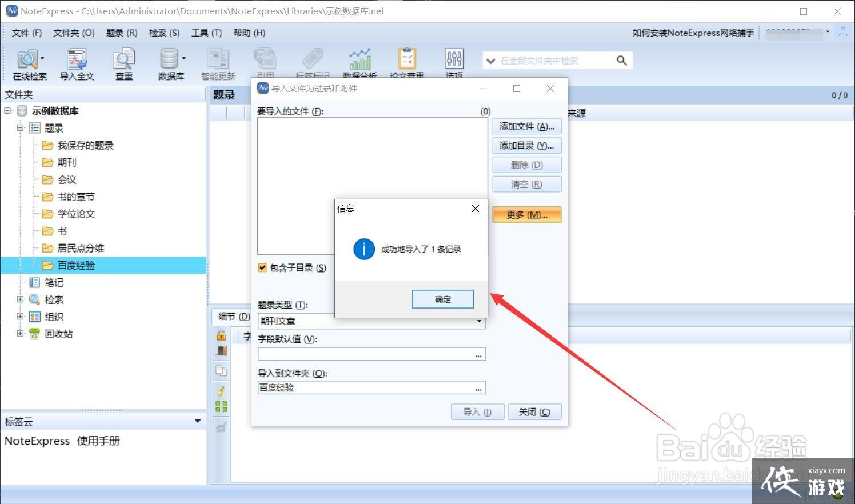Open the 数据分析 data analysis tool

(x=360, y=63)
